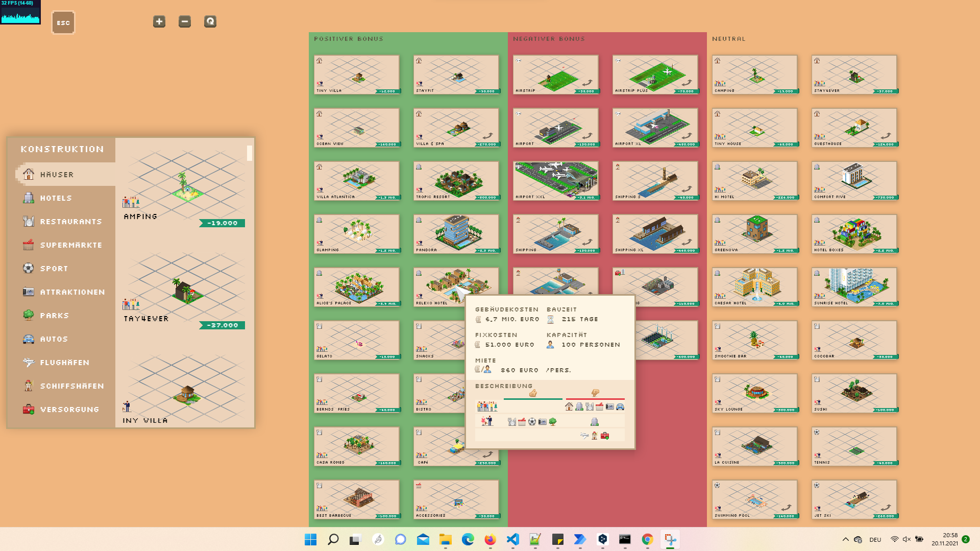Click the reset view rotate icon

[x=210, y=21]
